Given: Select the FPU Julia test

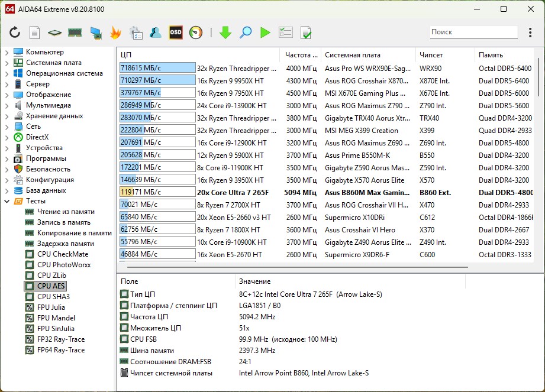Looking at the screenshot, I should [x=51, y=307].
